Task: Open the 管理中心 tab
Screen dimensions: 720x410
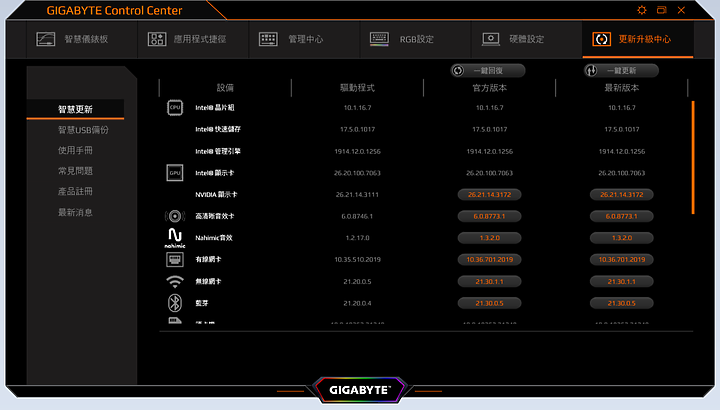Action: 304,39
